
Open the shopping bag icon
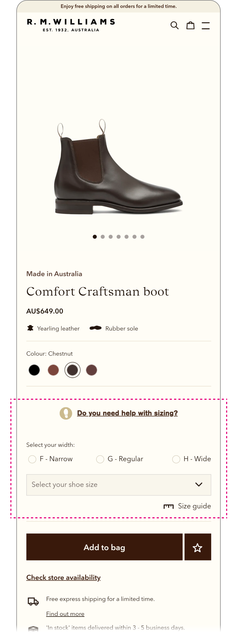point(190,25)
